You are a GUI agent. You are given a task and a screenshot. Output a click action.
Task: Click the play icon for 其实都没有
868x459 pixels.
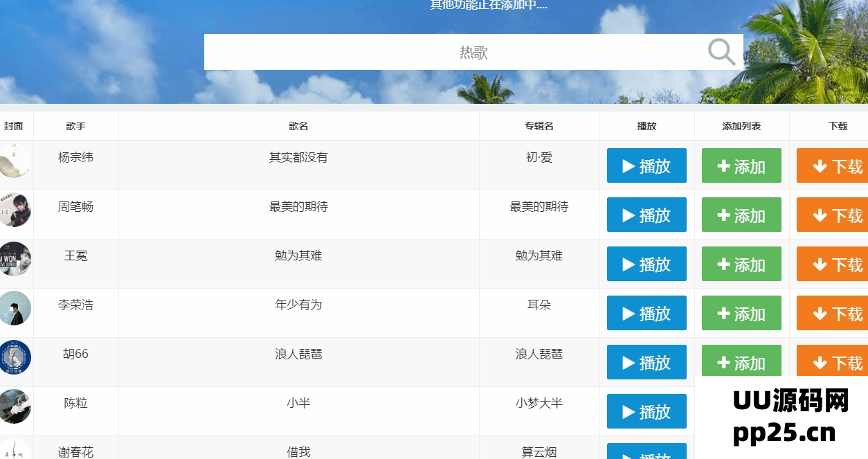[x=627, y=165]
